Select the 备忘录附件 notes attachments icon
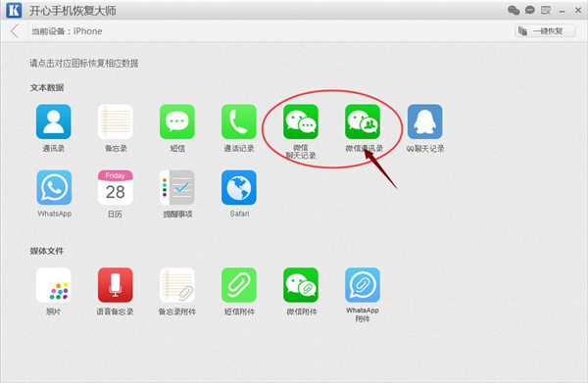Viewport: 588px width, 383px height. pyautogui.click(x=177, y=285)
